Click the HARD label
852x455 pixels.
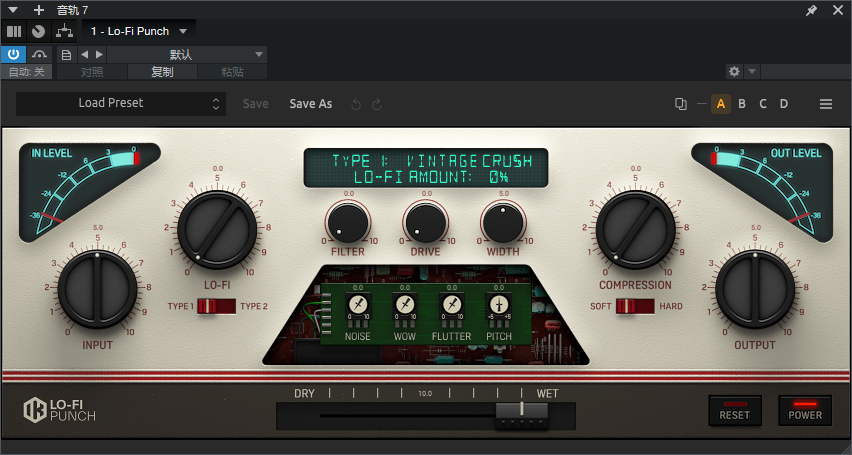671,307
